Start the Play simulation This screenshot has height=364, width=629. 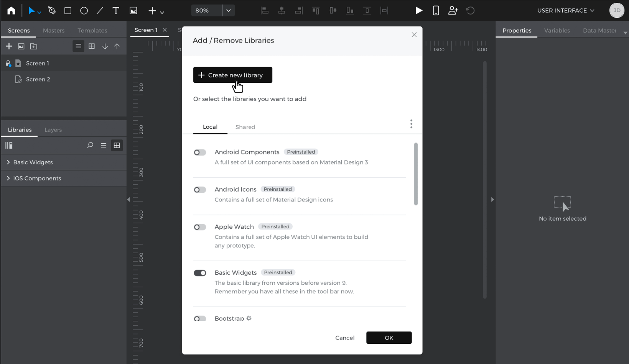click(419, 11)
